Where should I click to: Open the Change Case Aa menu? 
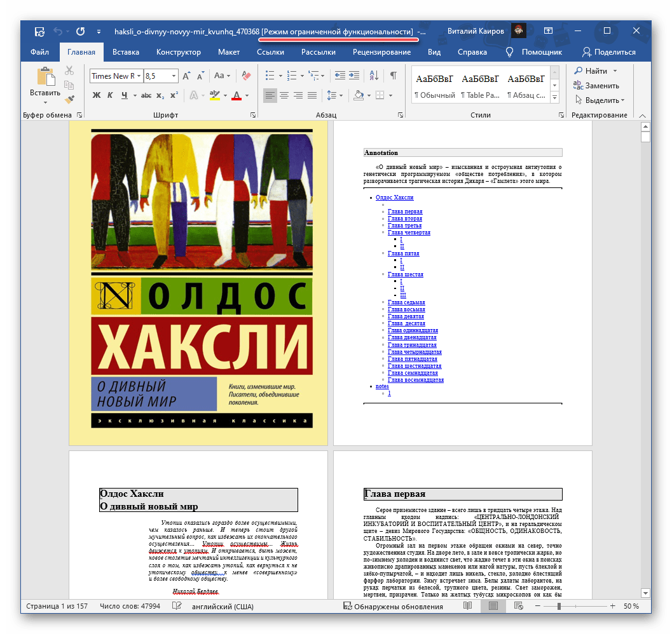(x=222, y=76)
